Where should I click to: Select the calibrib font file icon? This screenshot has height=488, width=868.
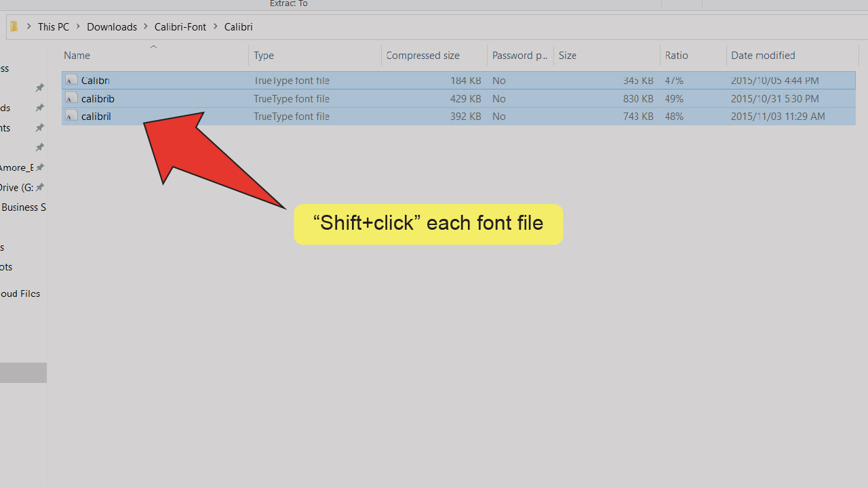71,99
